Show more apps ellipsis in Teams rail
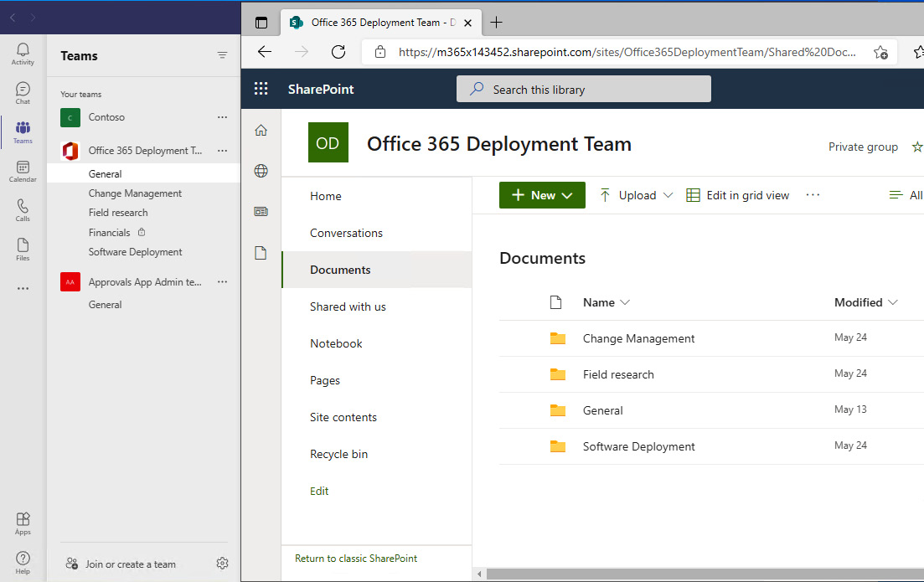This screenshot has width=924, height=582. 23,289
